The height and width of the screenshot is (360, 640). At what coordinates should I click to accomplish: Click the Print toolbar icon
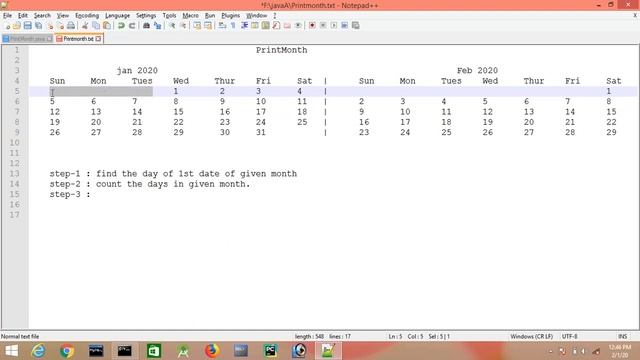[71, 26]
